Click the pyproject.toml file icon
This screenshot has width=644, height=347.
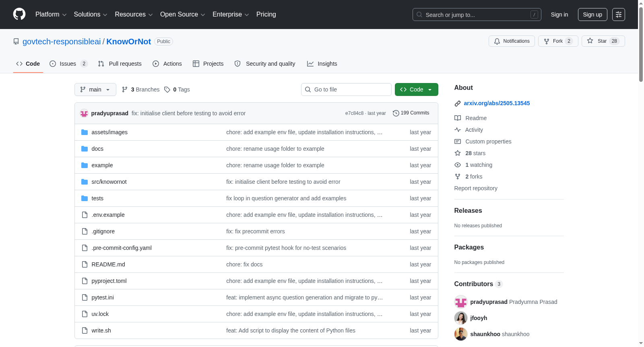coord(85,281)
